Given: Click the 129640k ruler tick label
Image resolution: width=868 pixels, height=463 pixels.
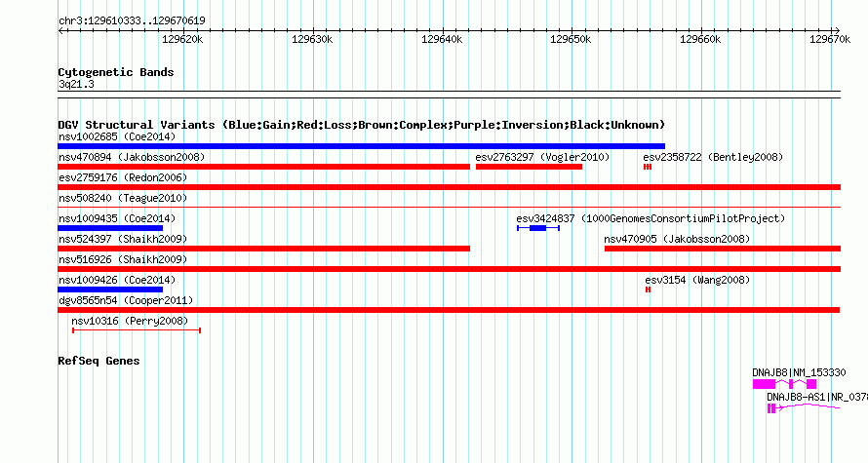Looking at the screenshot, I should click(442, 39).
